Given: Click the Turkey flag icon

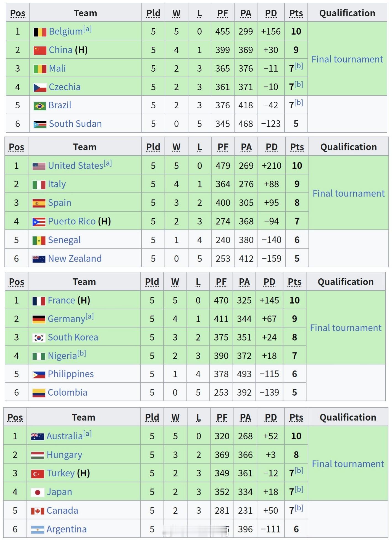Looking at the screenshot, I should (x=37, y=474).
